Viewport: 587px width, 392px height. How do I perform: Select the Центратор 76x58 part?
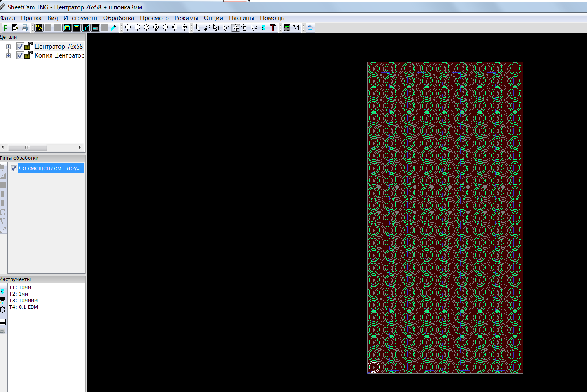(59, 47)
